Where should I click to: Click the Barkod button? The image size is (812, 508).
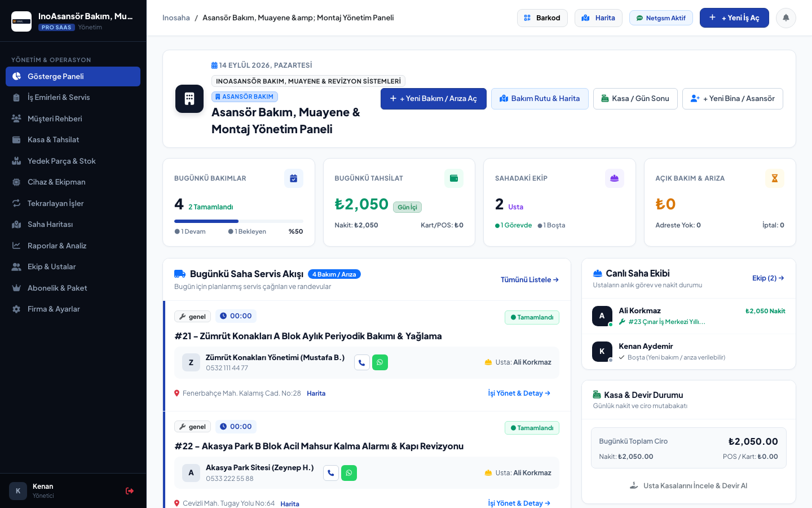(x=542, y=18)
